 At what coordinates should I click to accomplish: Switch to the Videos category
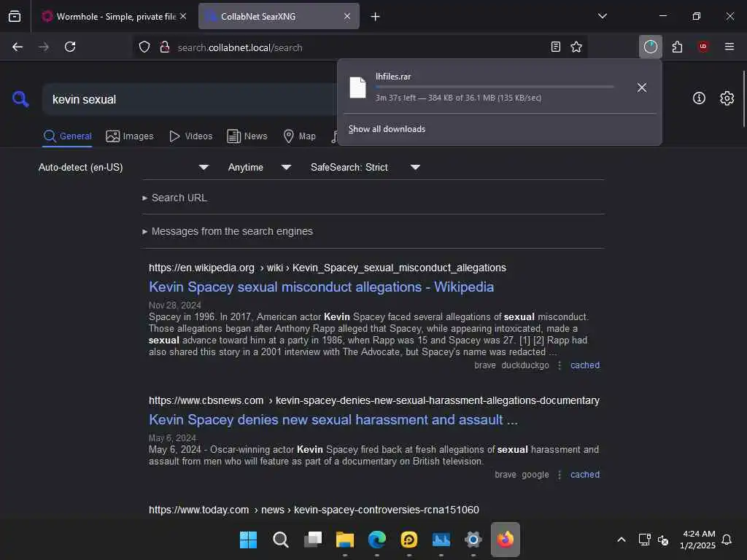click(190, 136)
